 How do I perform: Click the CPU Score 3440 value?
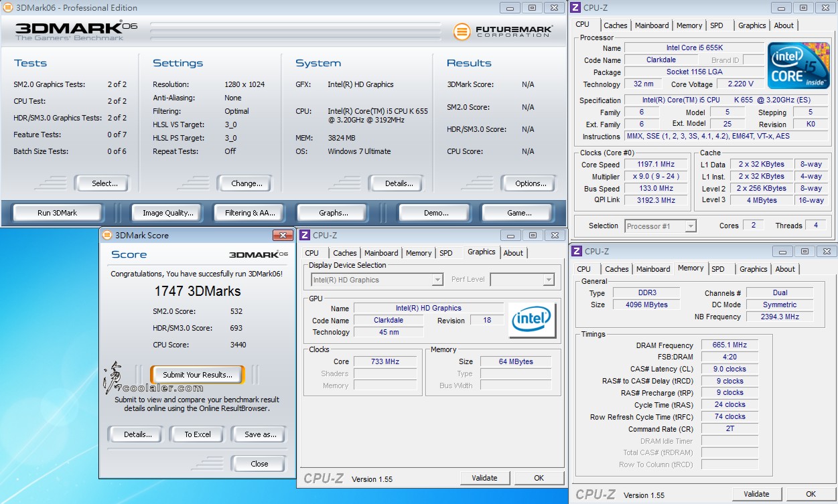click(x=238, y=345)
